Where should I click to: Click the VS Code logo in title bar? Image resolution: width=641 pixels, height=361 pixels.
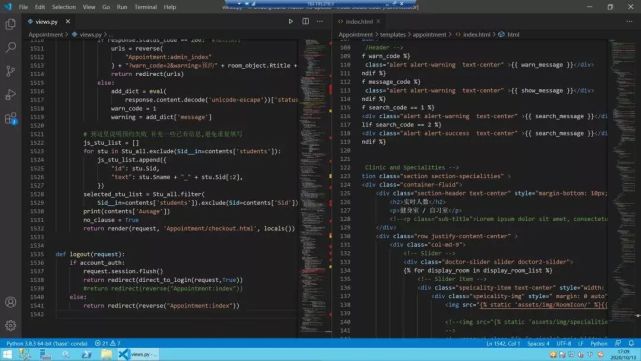[8, 7]
